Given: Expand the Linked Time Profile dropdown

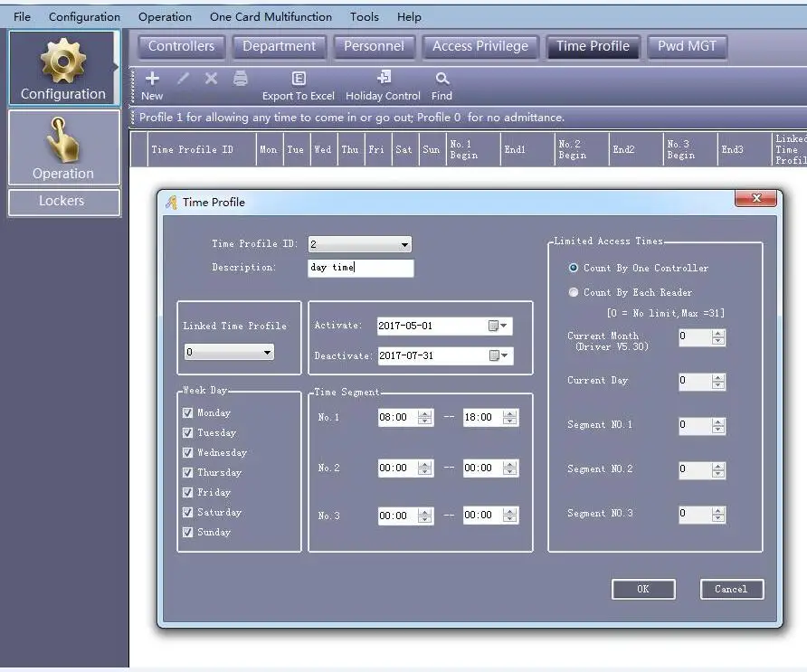Looking at the screenshot, I should click(267, 353).
